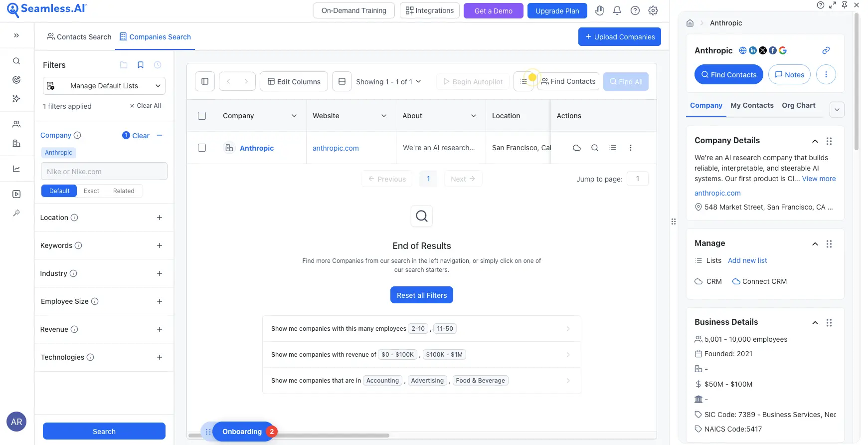Open Manage Default Lists dropdown
The image size is (868, 445).
point(104,86)
